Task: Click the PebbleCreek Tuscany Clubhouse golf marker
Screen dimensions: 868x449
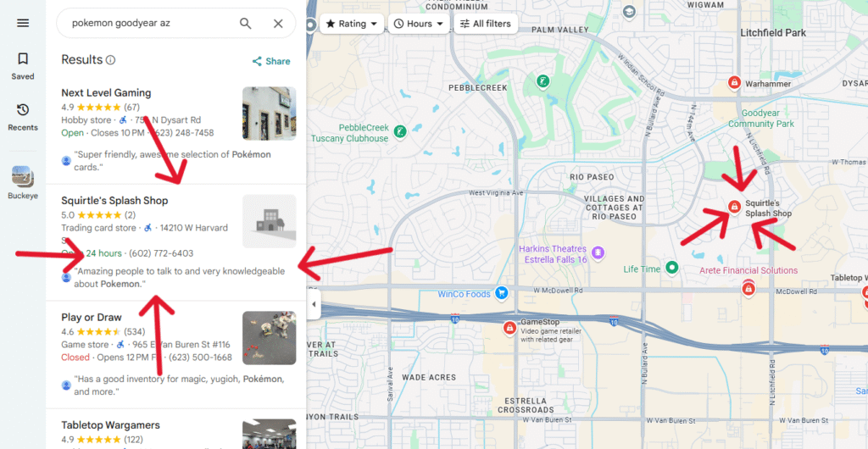Action: click(x=400, y=131)
